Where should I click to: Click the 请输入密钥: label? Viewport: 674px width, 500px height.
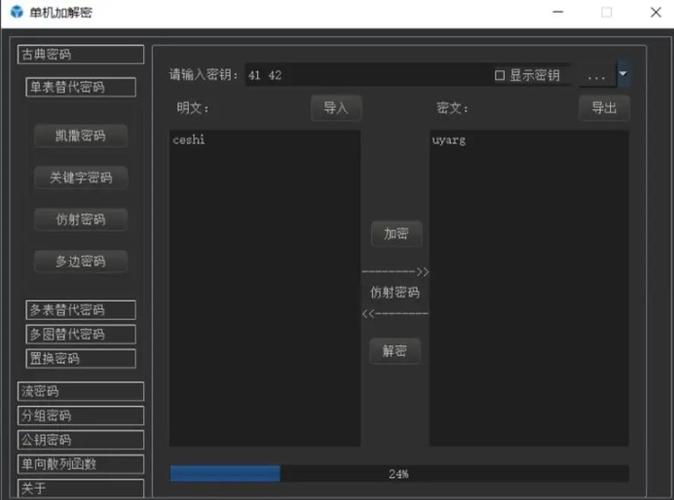(x=204, y=75)
